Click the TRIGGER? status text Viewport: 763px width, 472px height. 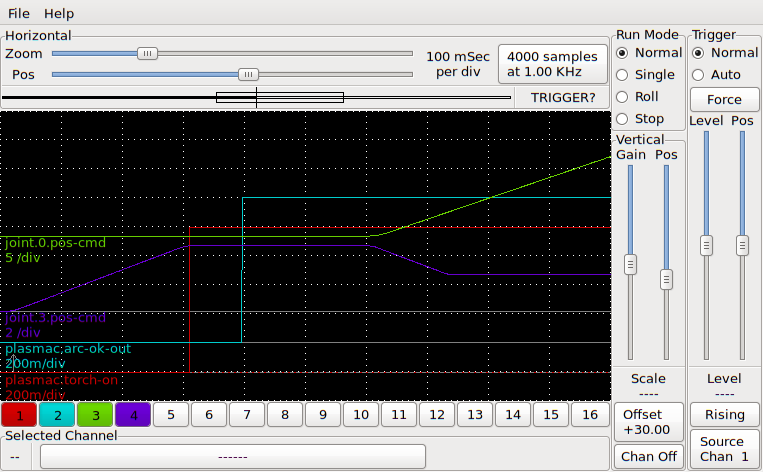pos(563,97)
